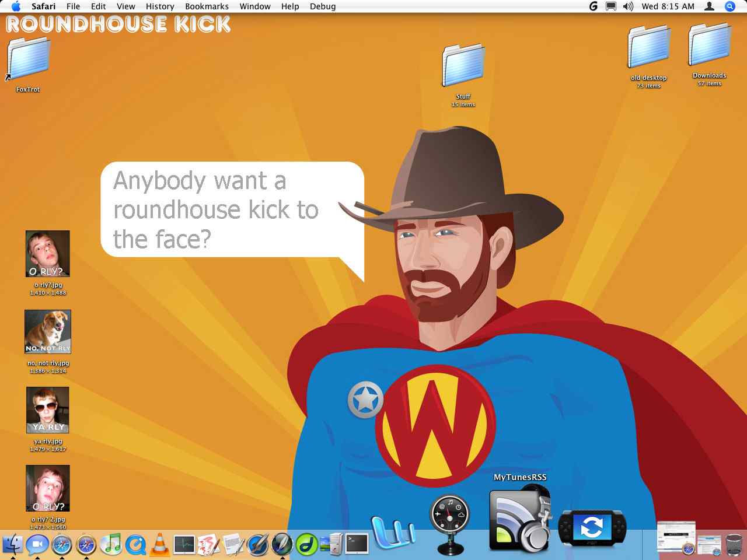Screen dimensions: 747x560
Task: Click the G status icon in menu bar
Action: (594, 6)
